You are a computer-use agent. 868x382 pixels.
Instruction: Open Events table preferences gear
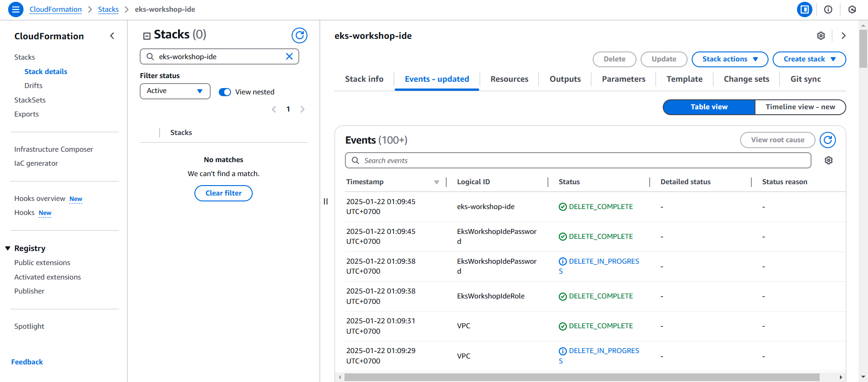click(829, 160)
